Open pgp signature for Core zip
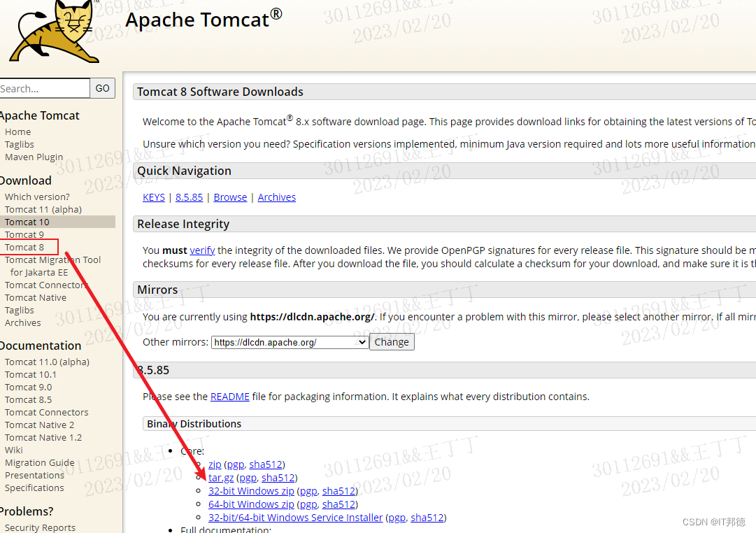Screen dimensions: 756x533 pyautogui.click(x=235, y=464)
